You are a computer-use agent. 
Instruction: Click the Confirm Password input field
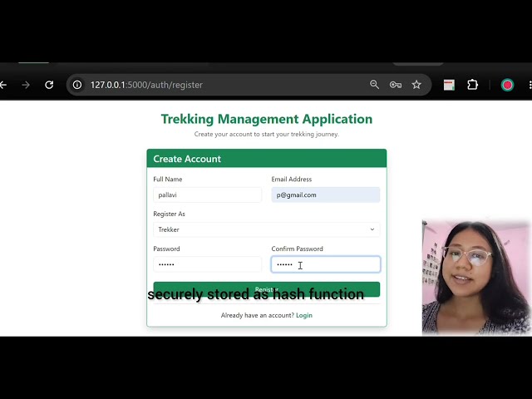pyautogui.click(x=325, y=264)
